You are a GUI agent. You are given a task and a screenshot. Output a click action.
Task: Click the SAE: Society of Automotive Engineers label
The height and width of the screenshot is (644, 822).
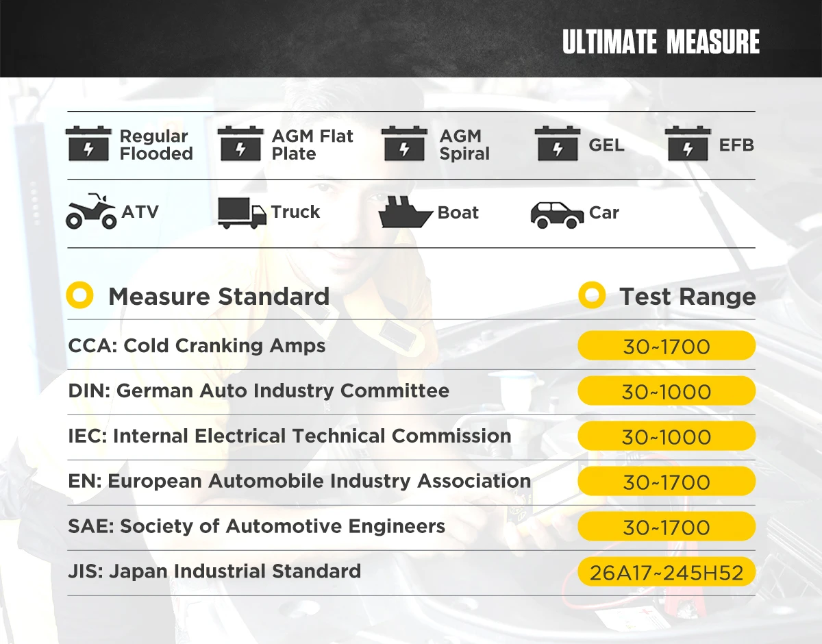(256, 526)
